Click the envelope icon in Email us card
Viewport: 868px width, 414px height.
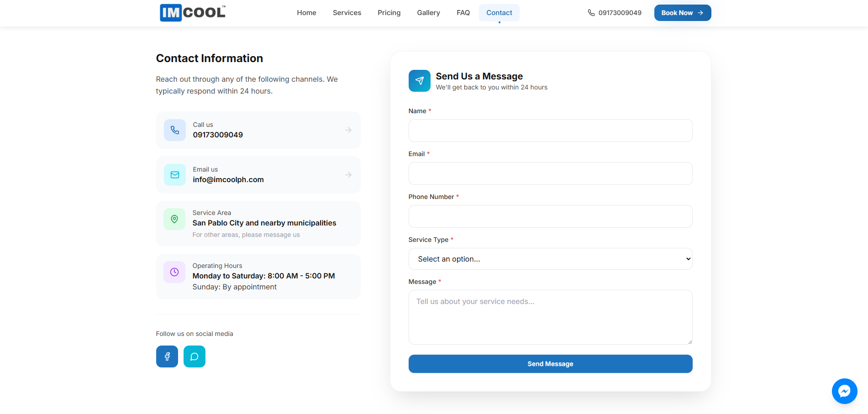coord(175,175)
